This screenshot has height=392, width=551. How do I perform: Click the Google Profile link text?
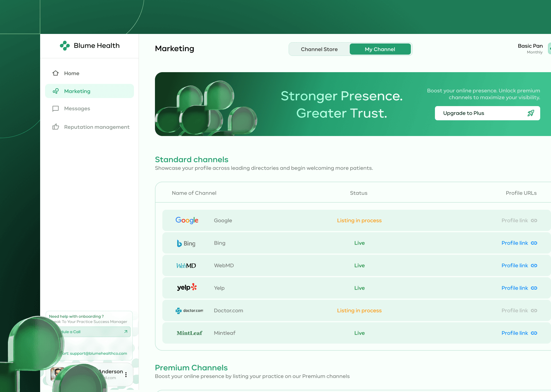[x=515, y=221]
